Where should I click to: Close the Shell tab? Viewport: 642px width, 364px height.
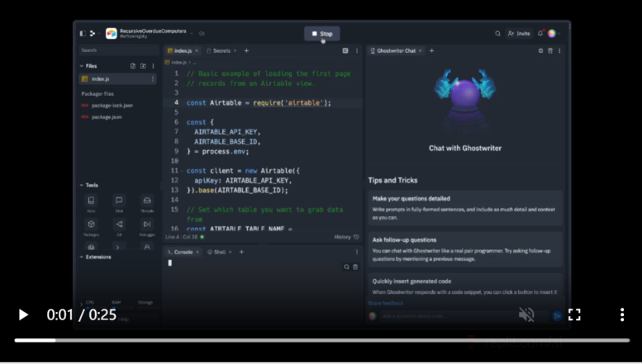(x=230, y=252)
